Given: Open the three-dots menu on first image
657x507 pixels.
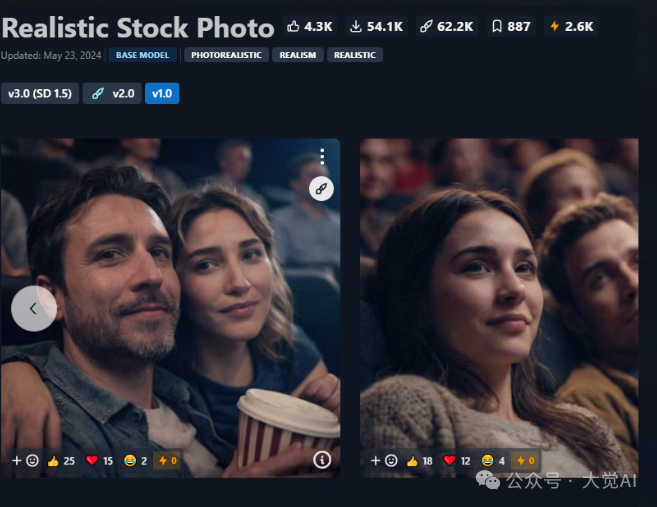Looking at the screenshot, I should click(322, 156).
